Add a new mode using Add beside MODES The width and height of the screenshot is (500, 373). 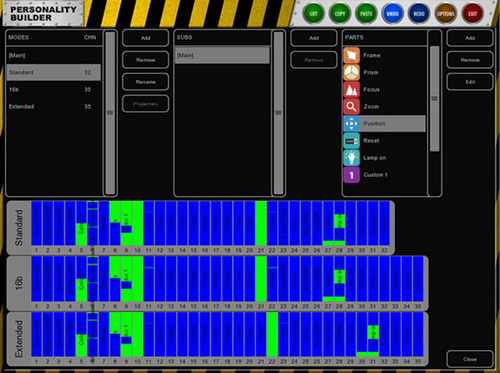point(145,38)
